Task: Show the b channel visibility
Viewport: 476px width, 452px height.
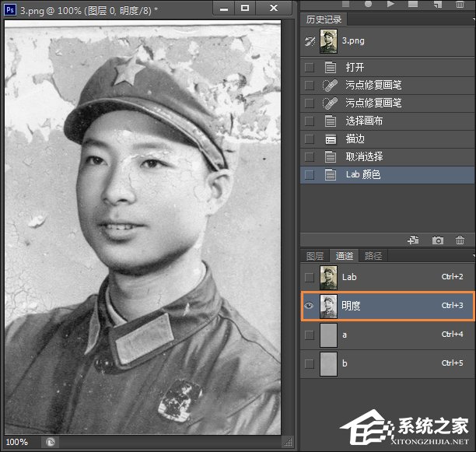Action: coord(310,363)
